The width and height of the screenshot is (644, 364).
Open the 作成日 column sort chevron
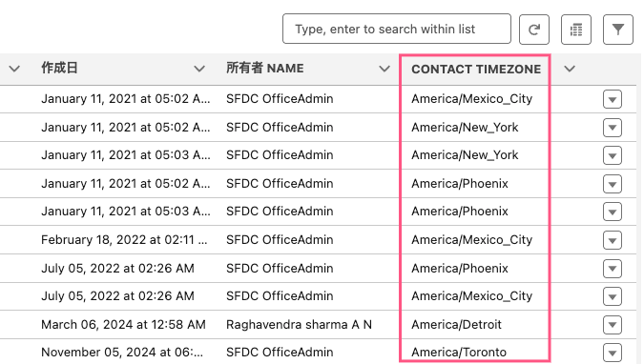[x=199, y=69]
